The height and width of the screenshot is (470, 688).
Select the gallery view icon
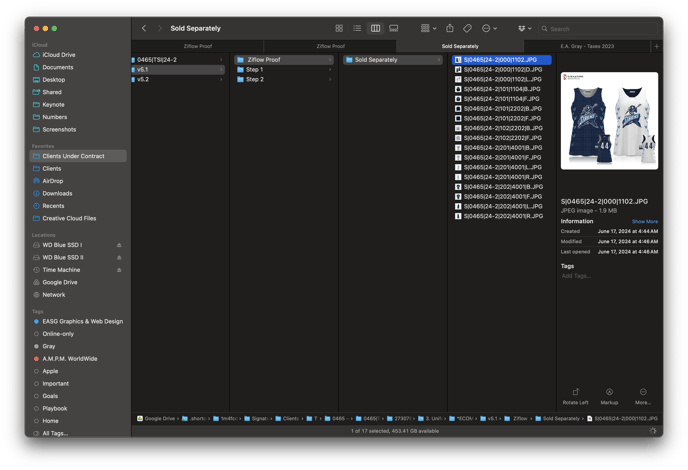pyautogui.click(x=394, y=29)
